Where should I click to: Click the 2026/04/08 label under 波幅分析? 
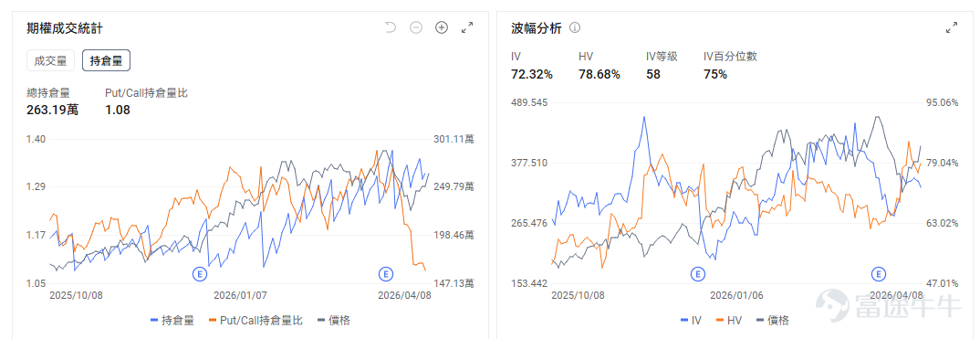coord(896,294)
